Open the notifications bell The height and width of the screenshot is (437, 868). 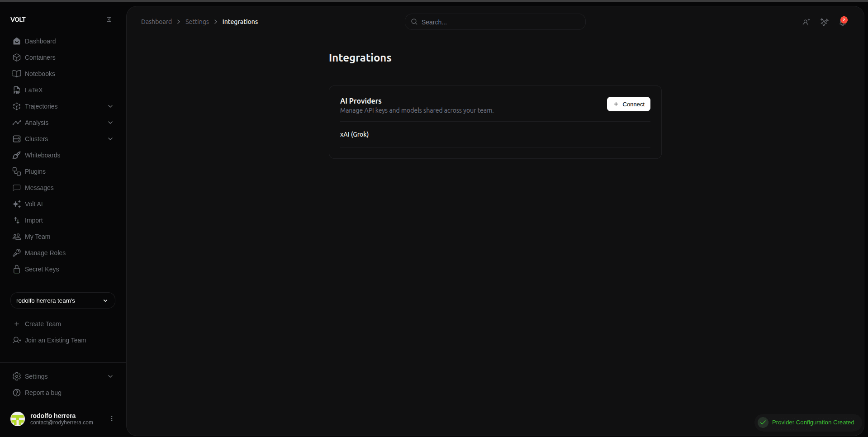[x=843, y=22]
